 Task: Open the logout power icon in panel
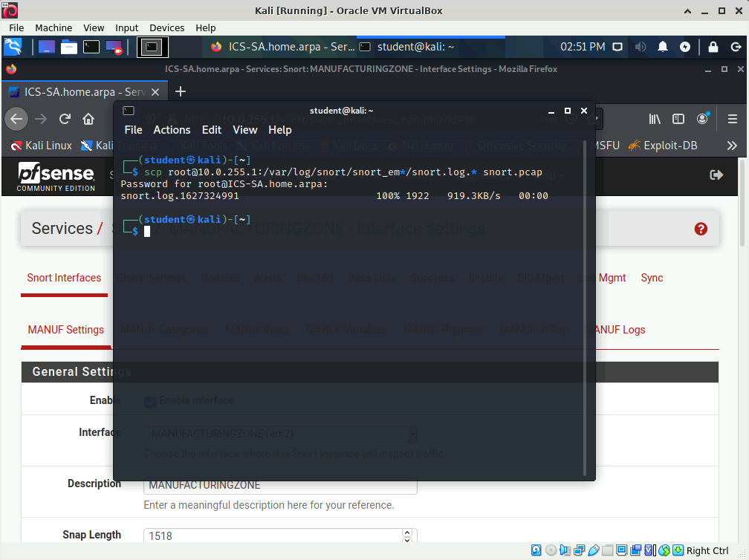(736, 47)
